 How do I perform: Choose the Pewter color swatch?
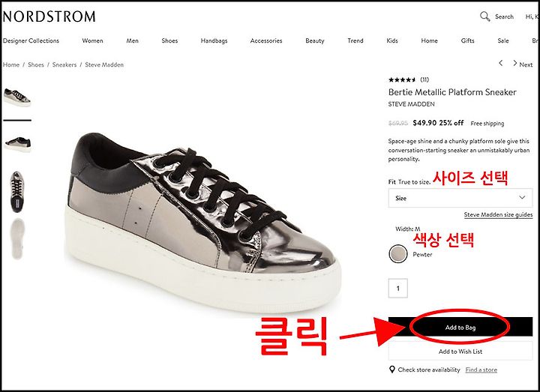point(397,254)
